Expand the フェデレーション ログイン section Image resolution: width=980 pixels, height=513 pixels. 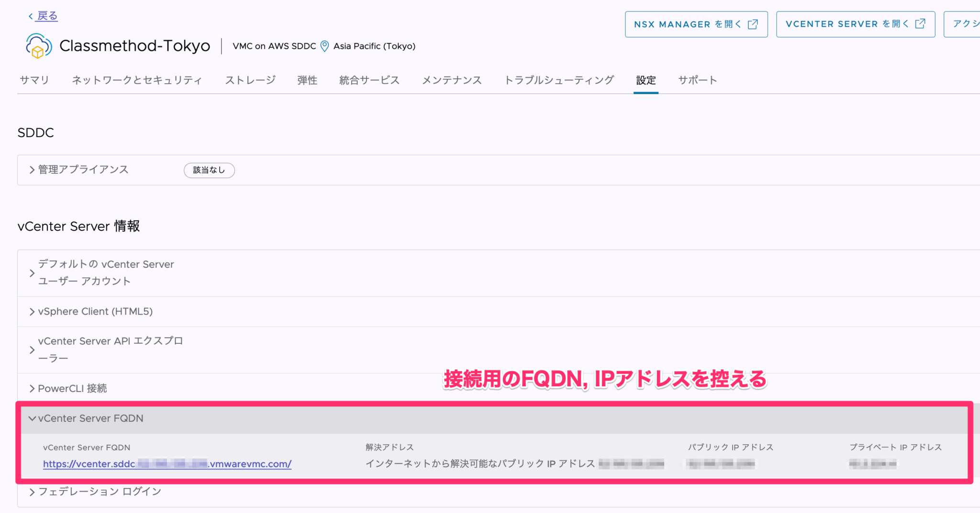(32, 491)
